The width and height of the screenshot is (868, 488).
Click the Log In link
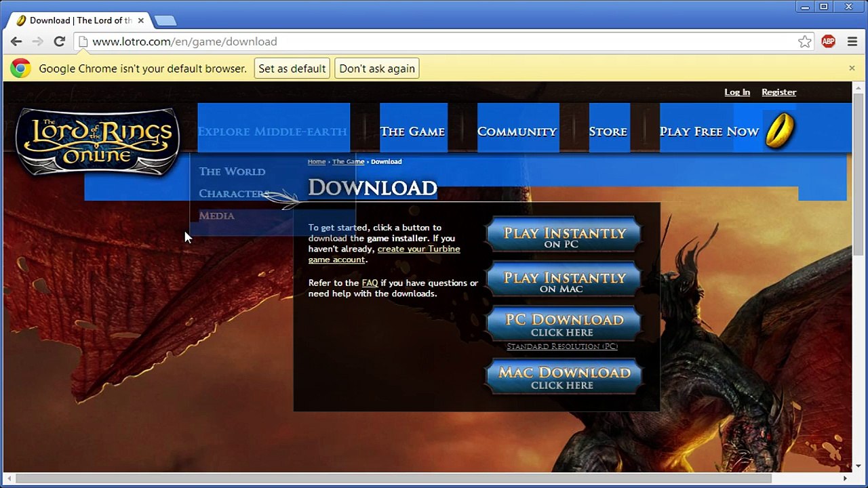[x=737, y=92]
